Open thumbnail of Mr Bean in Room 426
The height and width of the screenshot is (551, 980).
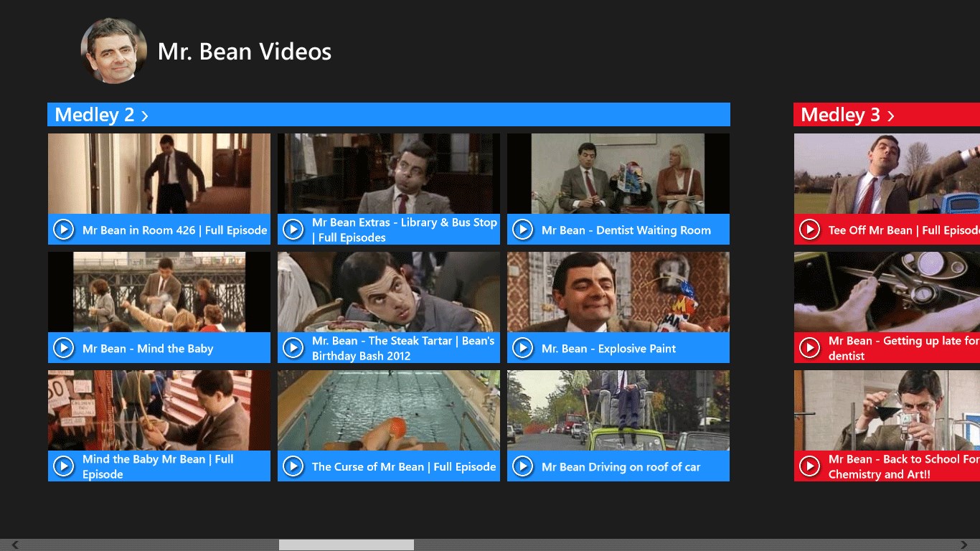pos(159,174)
